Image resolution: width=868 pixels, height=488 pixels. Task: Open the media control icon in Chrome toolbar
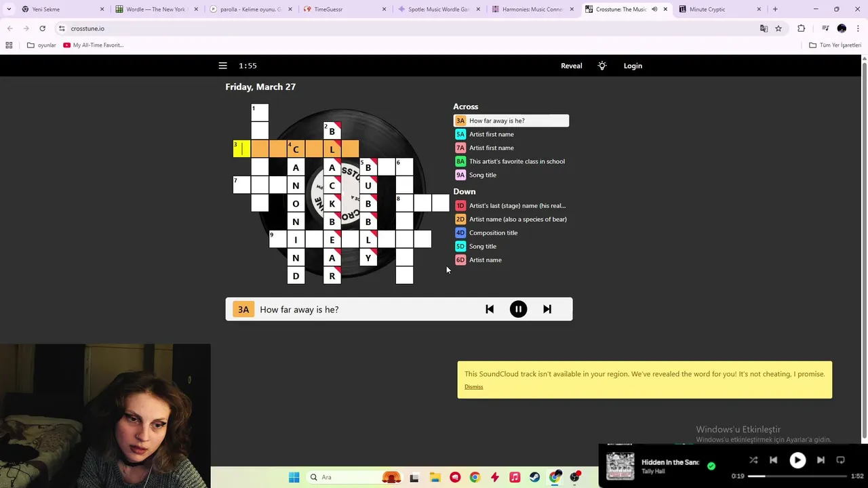click(825, 28)
